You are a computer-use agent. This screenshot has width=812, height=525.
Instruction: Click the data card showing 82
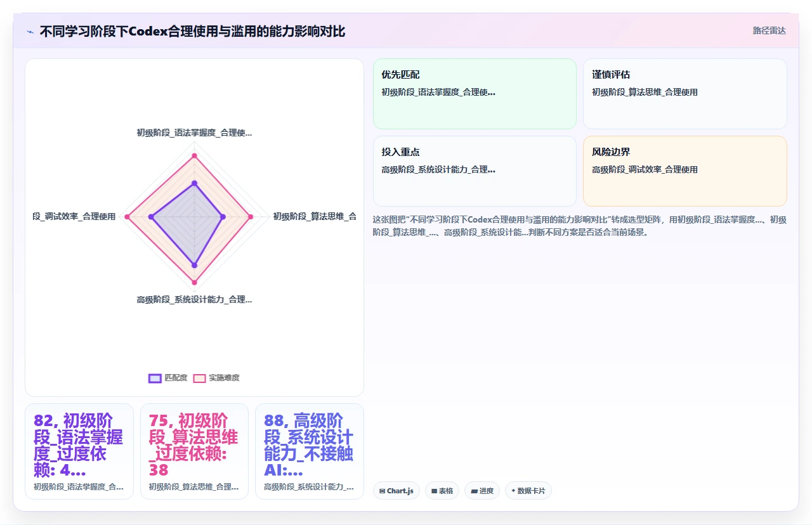coord(79,451)
